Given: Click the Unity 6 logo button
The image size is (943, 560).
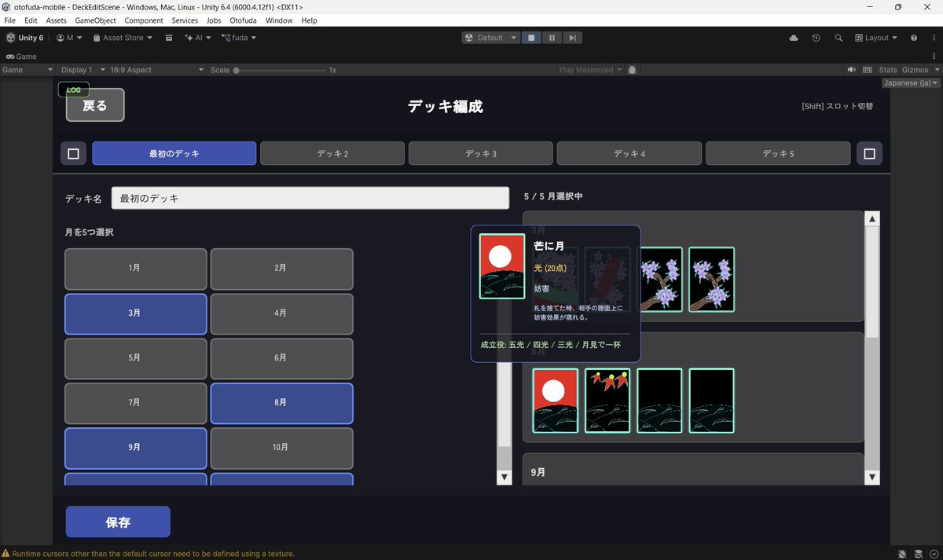Looking at the screenshot, I should [25, 38].
